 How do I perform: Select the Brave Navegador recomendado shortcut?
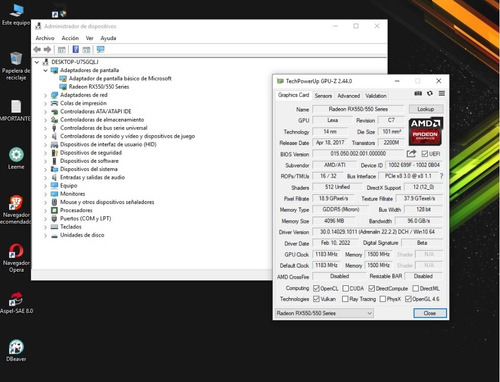pos(16,209)
